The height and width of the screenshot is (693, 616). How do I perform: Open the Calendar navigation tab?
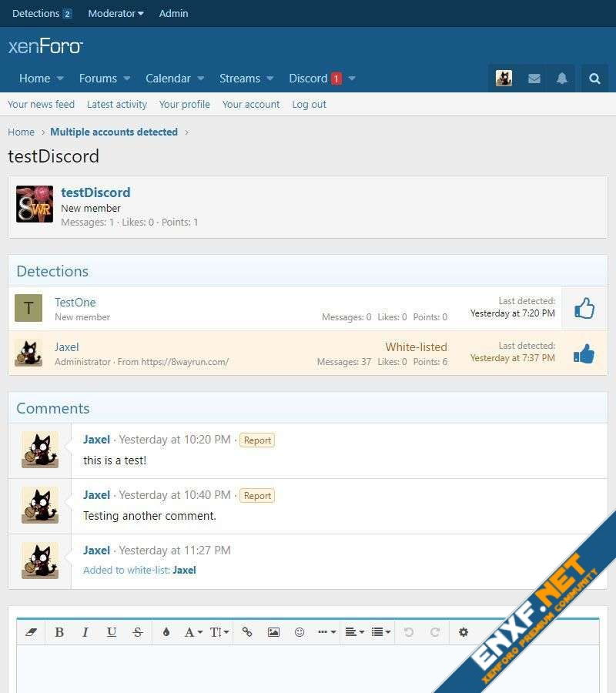[x=168, y=79]
